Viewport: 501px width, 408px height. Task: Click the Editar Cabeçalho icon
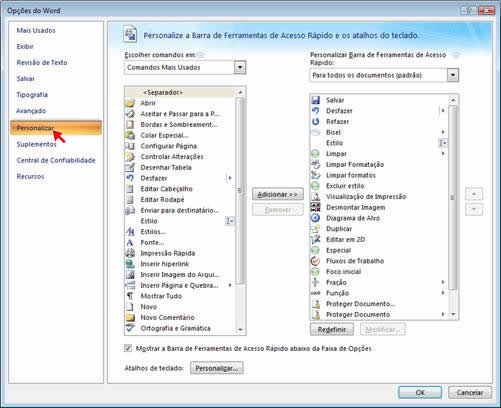pyautogui.click(x=130, y=189)
